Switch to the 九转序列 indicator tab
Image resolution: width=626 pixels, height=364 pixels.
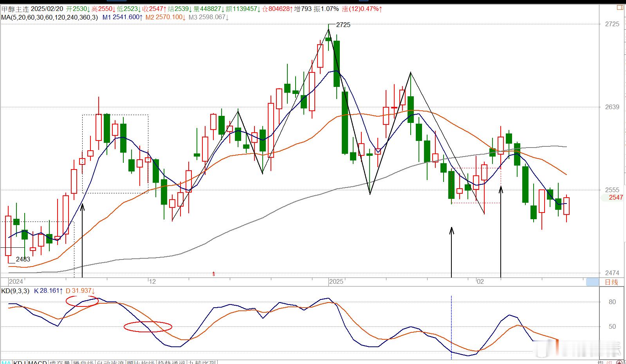click(x=202, y=362)
